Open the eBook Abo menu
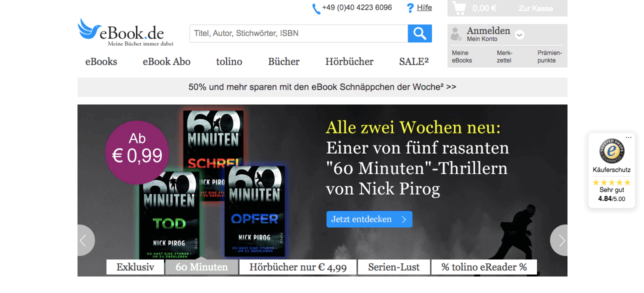Image resolution: width=644 pixels, height=293 pixels. pos(166,61)
